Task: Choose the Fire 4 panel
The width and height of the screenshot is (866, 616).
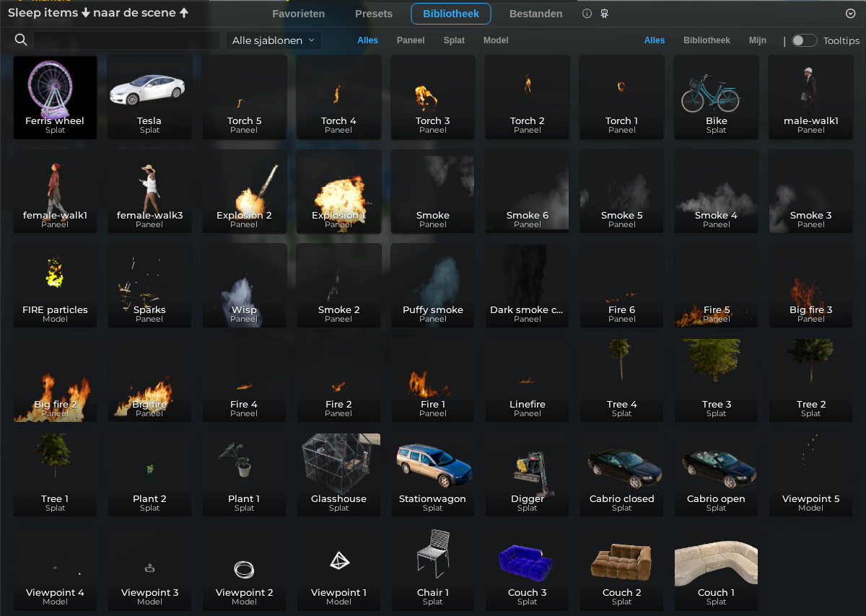Action: click(x=244, y=381)
